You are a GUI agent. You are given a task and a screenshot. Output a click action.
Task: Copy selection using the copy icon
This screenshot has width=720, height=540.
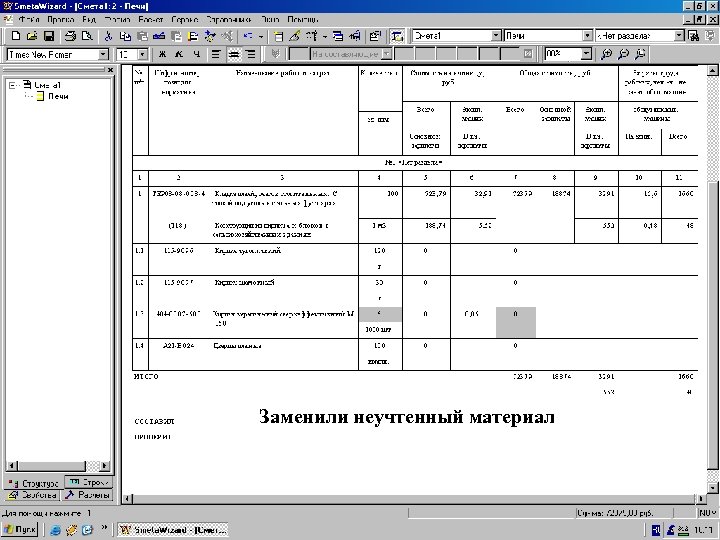coord(125,36)
